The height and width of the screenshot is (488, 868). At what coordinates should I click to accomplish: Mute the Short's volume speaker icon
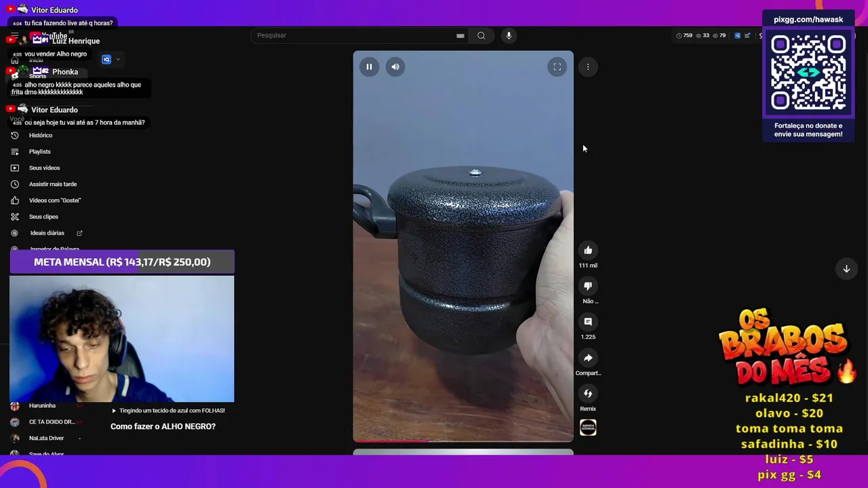point(395,66)
